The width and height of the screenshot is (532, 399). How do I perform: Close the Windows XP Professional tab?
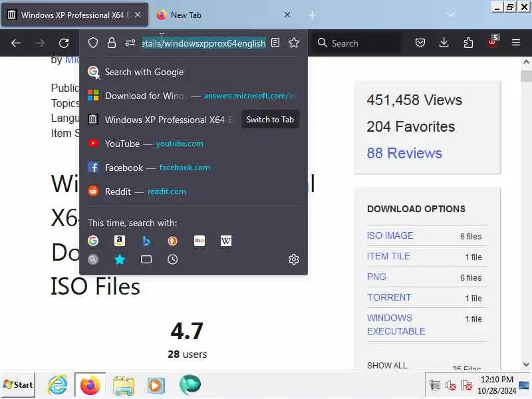pyautogui.click(x=138, y=15)
